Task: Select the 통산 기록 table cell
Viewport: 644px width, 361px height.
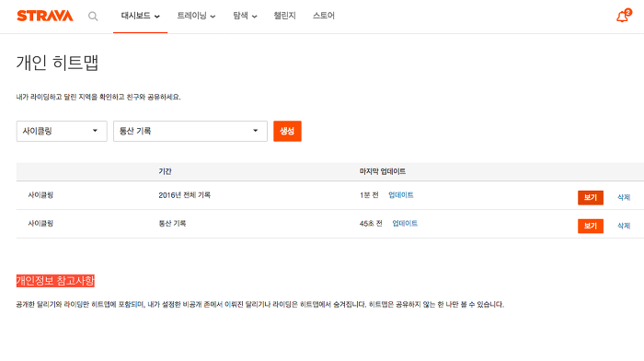Action: [172, 223]
